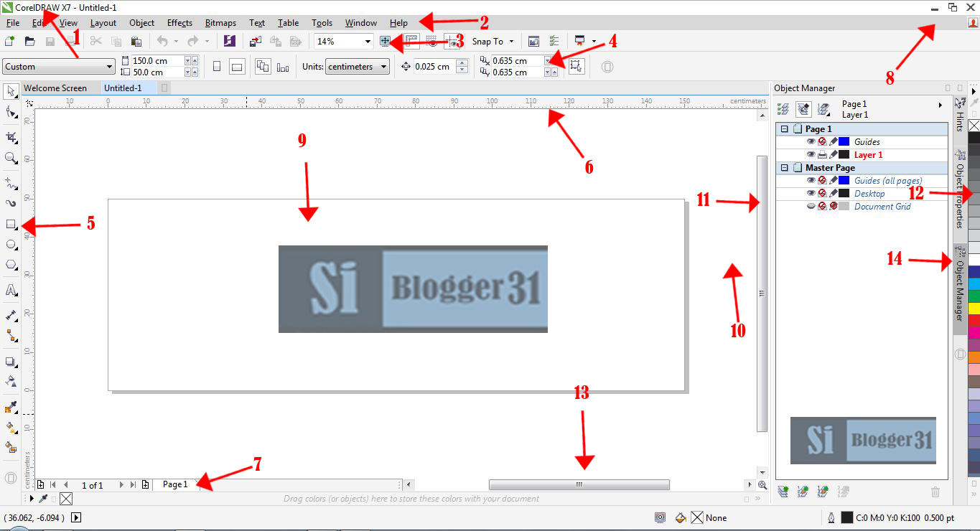The height and width of the screenshot is (531, 980).
Task: Select the Transparency tool
Action: (11, 381)
